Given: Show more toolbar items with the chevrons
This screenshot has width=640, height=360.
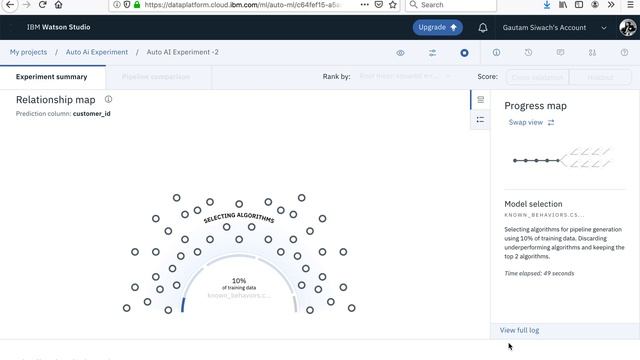Looking at the screenshot, I should [x=611, y=4].
